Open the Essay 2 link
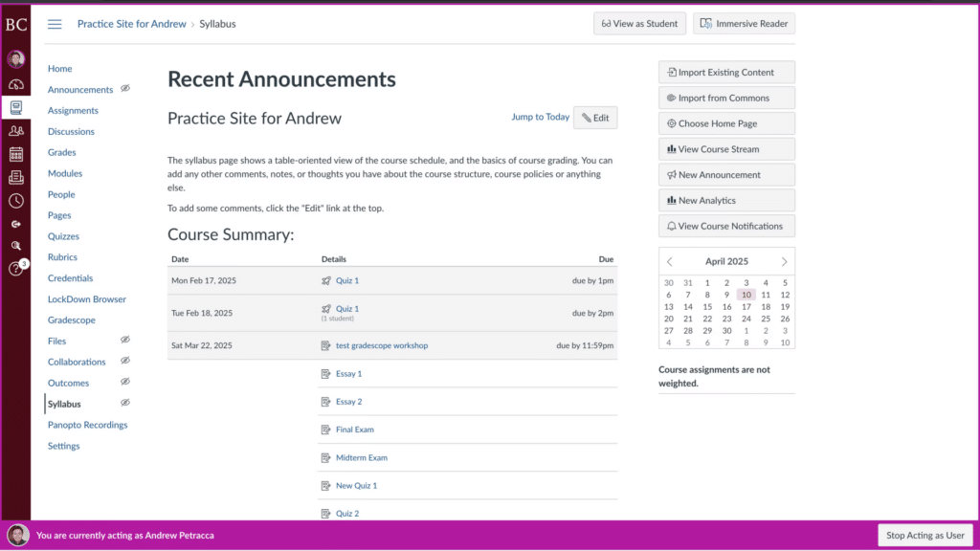980x551 pixels. (348, 402)
